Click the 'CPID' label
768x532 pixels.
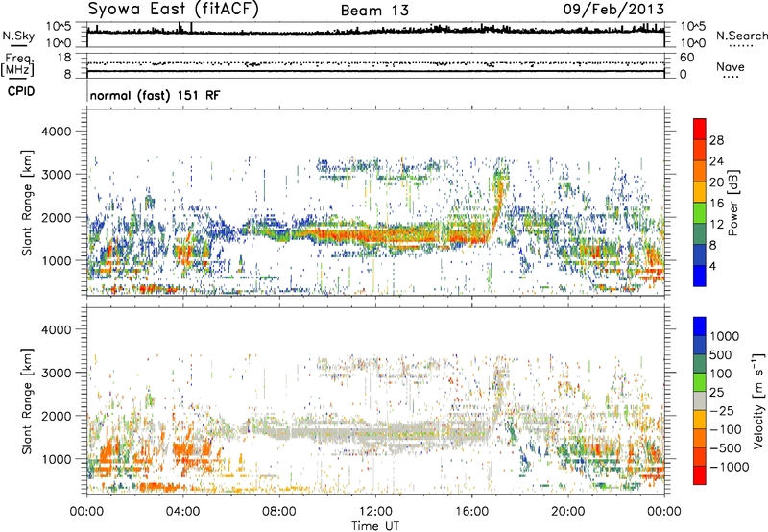[21, 91]
